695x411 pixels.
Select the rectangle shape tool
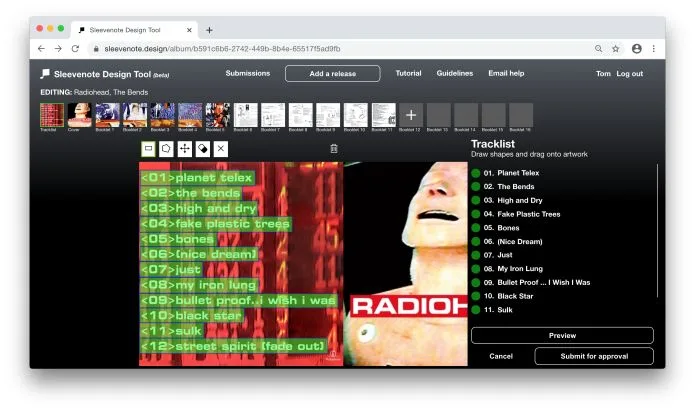pyautogui.click(x=149, y=148)
